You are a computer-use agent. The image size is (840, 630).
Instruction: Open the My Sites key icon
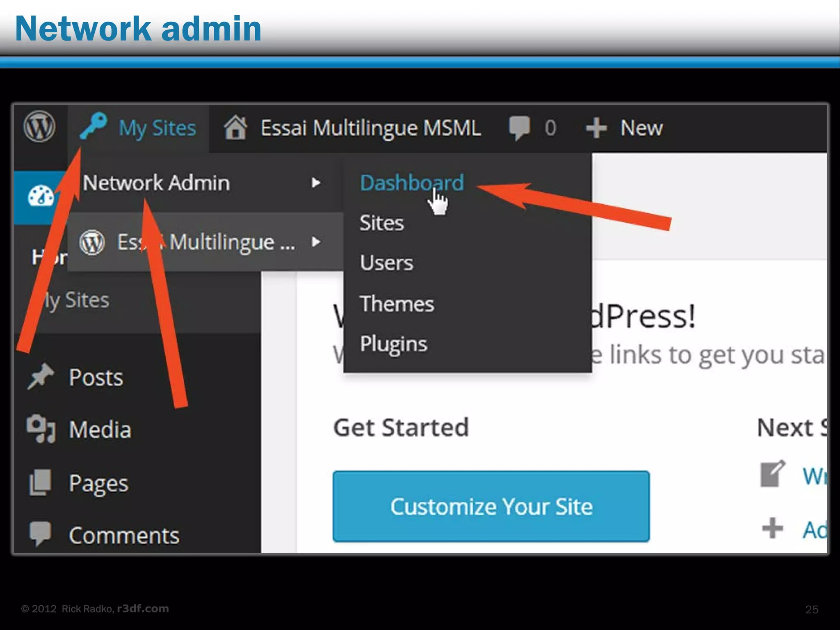[x=93, y=126]
